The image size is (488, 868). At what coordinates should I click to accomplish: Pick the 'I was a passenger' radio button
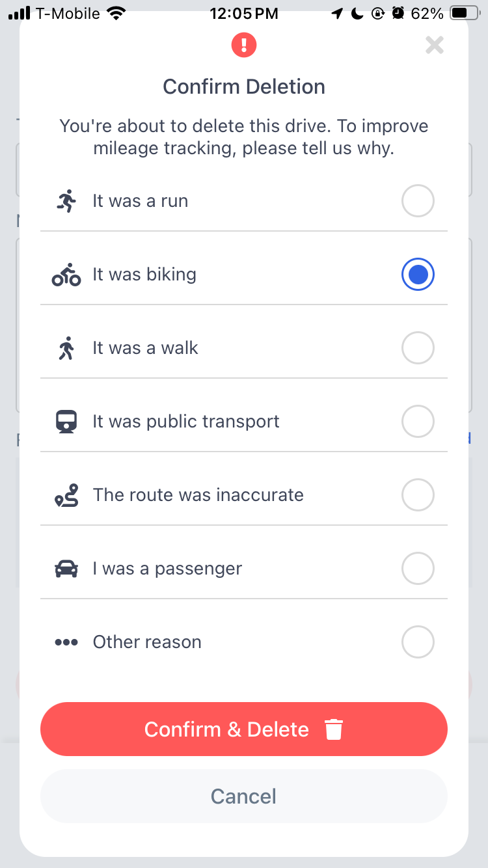418,569
